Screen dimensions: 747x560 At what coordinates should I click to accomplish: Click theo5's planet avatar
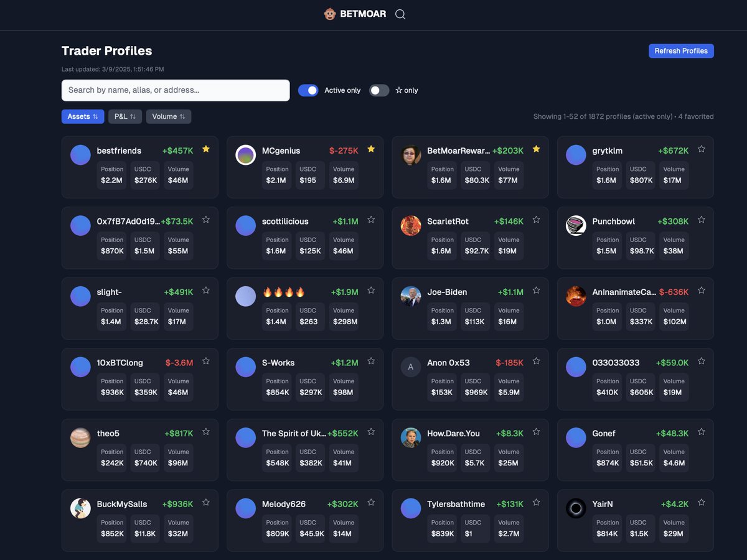(x=80, y=437)
